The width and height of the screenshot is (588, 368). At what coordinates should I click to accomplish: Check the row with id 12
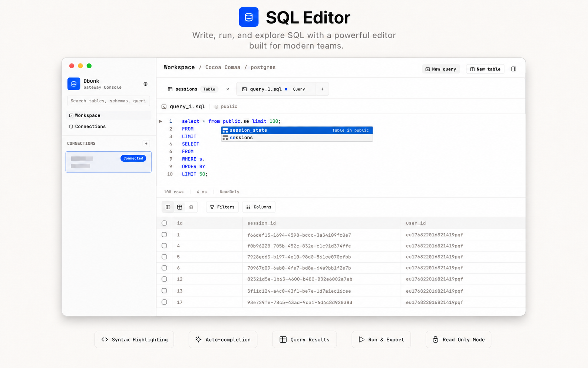164,279
